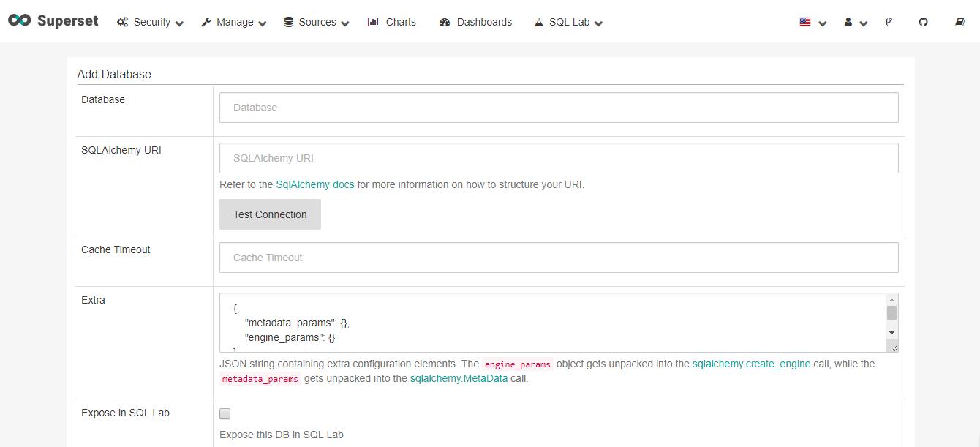Viewport: 980px width, 447px height.
Task: Focus the Database name input field
Action: pyautogui.click(x=559, y=108)
